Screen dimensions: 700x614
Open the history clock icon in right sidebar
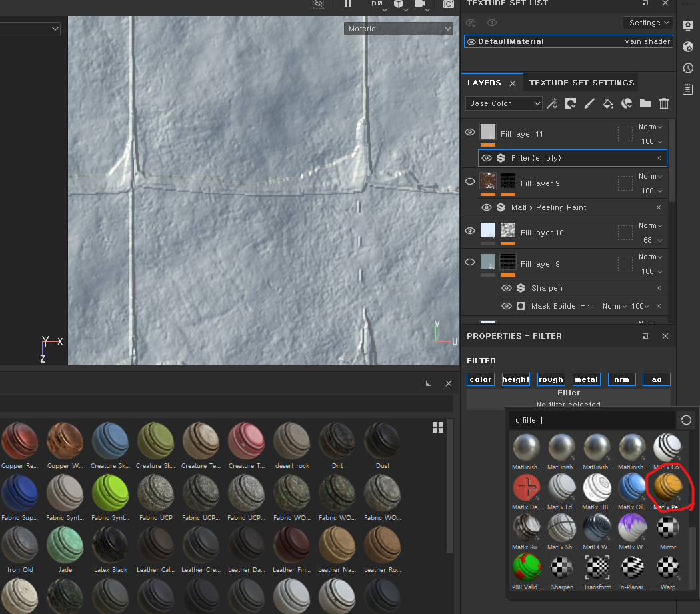coord(688,68)
